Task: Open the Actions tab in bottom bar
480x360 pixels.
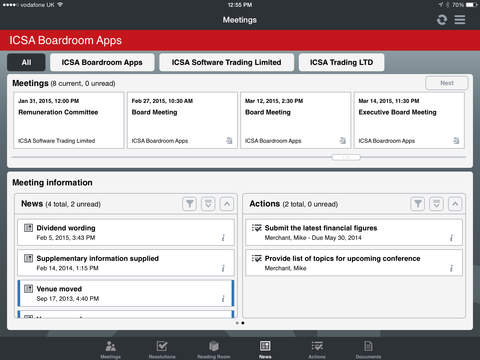Action: (x=317, y=350)
